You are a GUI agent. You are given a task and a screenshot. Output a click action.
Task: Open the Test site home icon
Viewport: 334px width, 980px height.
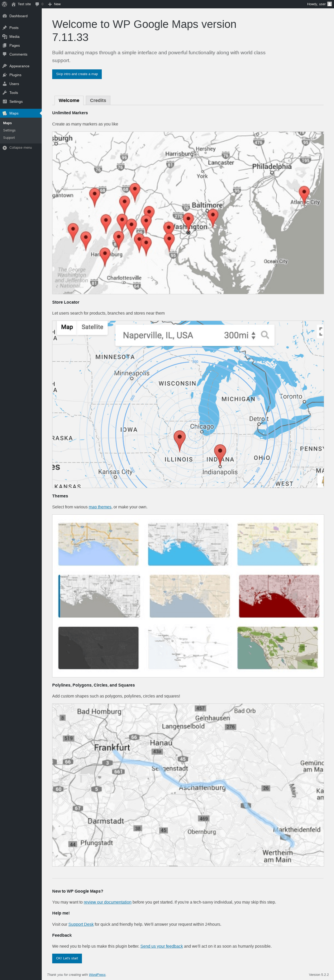[x=13, y=4]
